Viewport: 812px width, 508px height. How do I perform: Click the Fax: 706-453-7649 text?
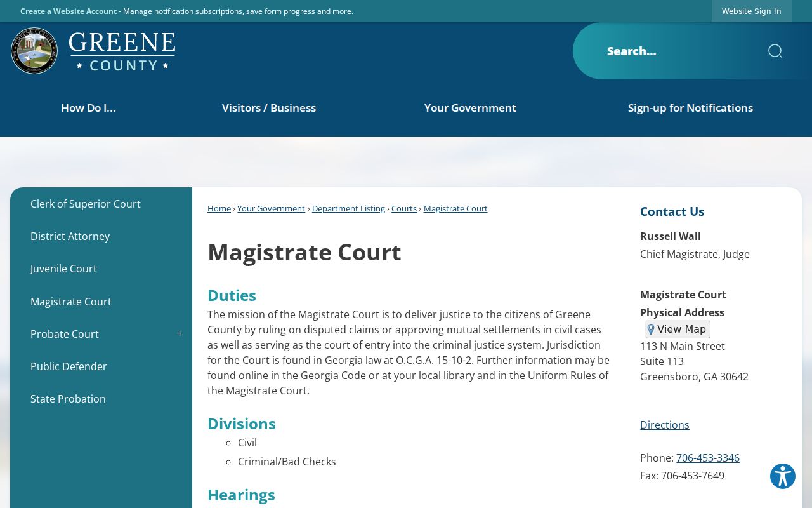[x=682, y=476]
